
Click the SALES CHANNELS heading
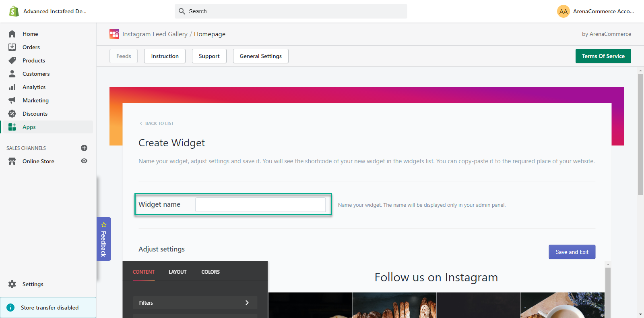click(26, 148)
